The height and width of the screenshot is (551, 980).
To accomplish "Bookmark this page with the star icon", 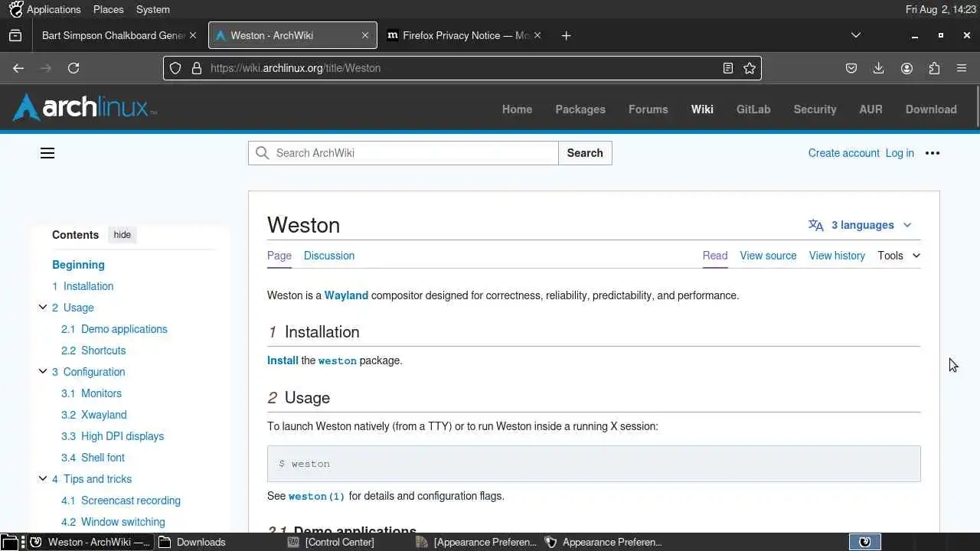I will 750,68.
